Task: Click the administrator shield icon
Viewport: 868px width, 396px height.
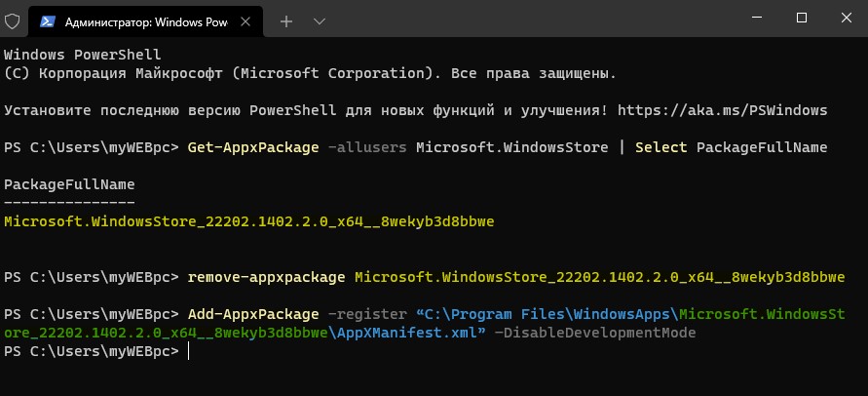Action: click(13, 21)
